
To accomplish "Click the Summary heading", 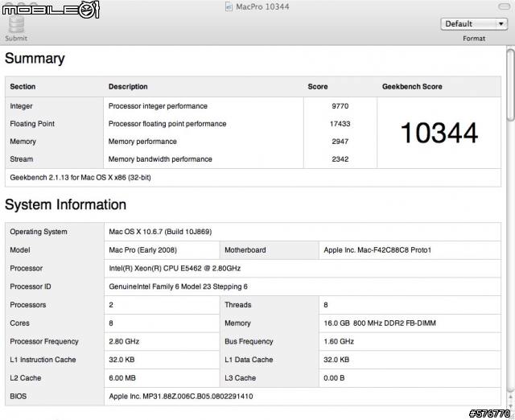I will coord(35,59).
